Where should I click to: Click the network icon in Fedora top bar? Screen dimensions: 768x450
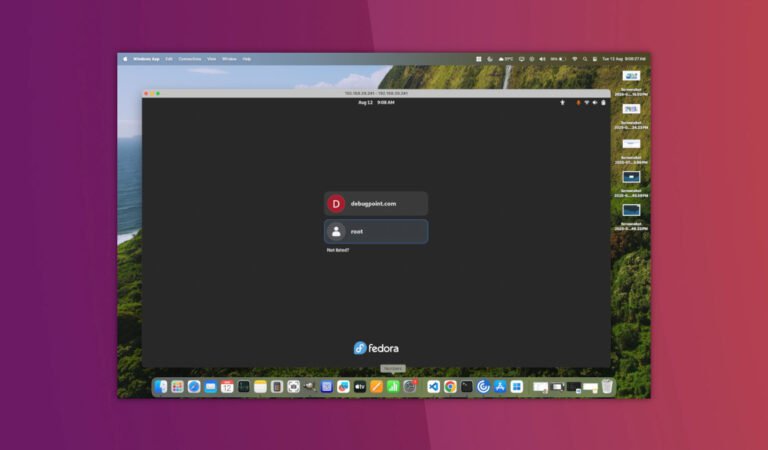tap(586, 102)
